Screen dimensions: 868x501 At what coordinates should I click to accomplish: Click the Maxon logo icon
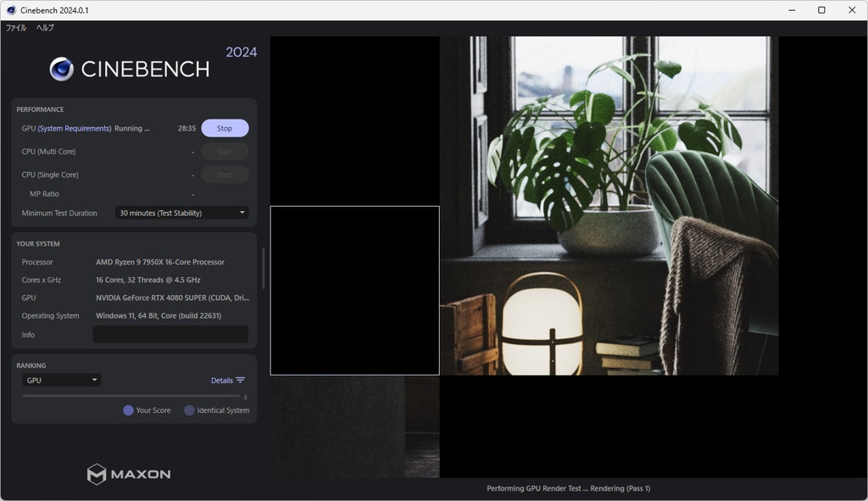[97, 475]
